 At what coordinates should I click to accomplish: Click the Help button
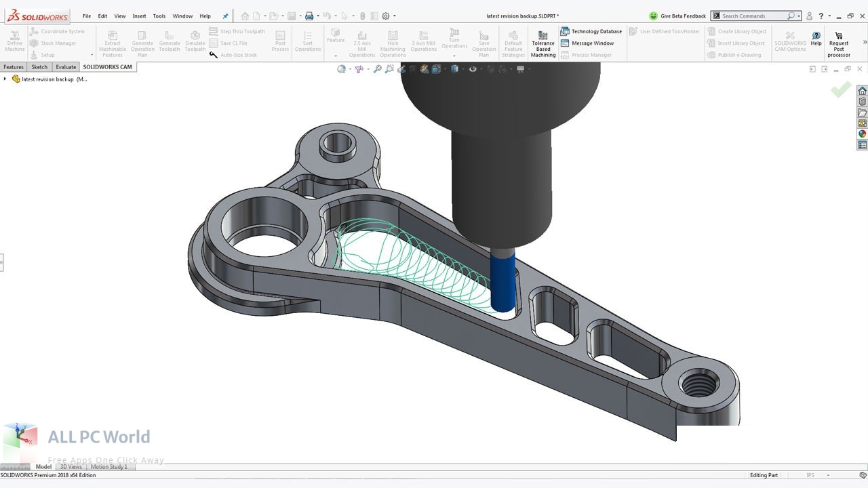pos(816,41)
